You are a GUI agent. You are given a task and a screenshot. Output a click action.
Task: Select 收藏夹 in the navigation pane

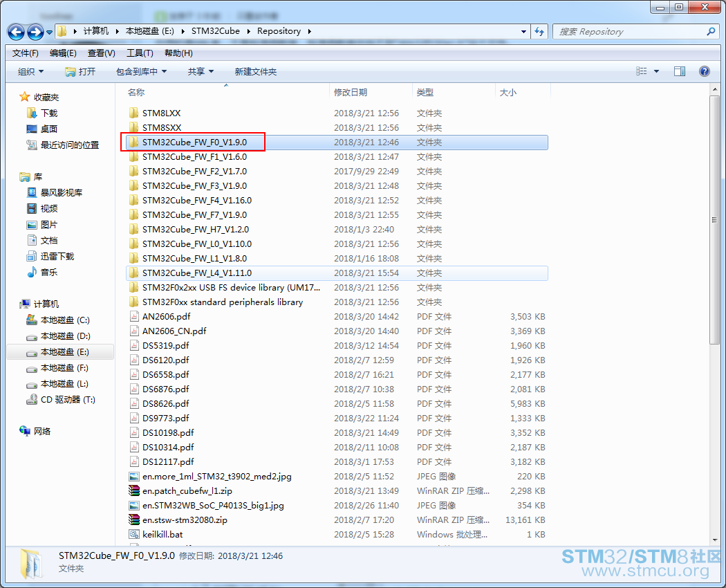coord(46,98)
